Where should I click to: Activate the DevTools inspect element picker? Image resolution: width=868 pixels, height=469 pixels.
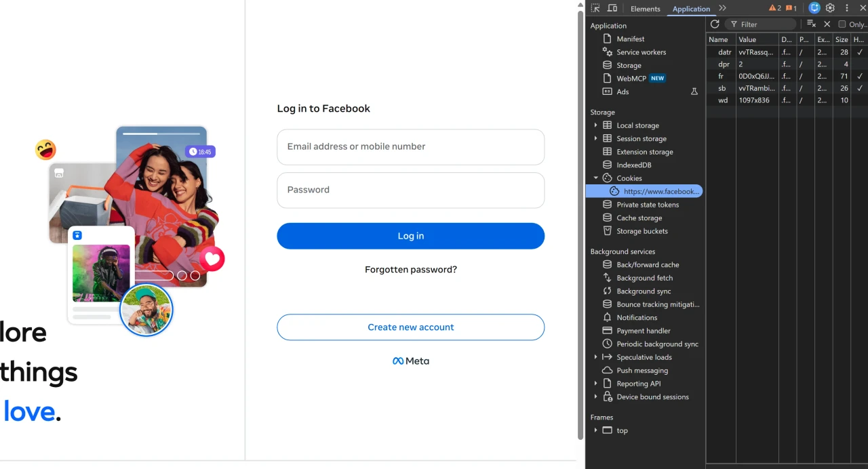595,8
